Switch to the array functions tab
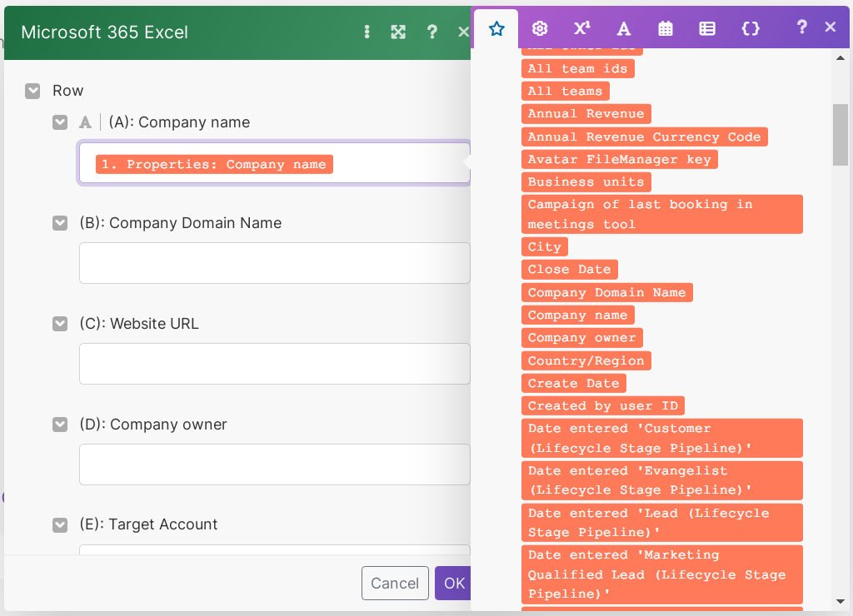The width and height of the screenshot is (853, 616). coord(707,28)
